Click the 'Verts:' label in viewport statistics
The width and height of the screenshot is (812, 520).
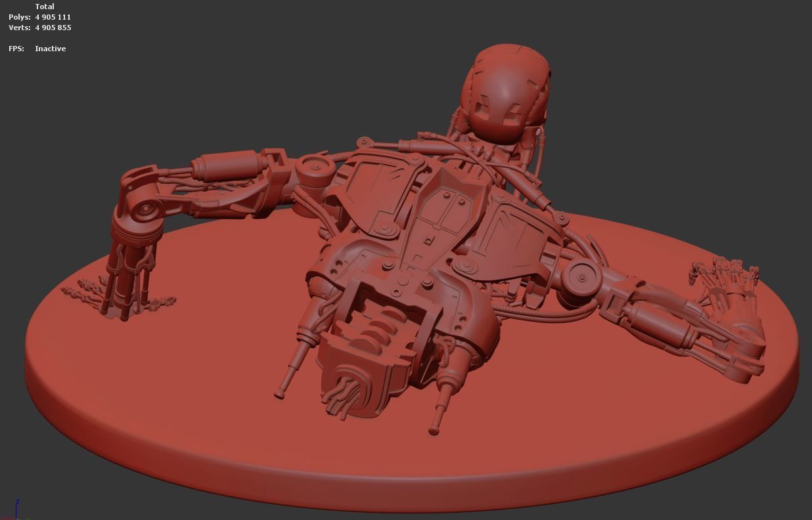pyautogui.click(x=20, y=28)
